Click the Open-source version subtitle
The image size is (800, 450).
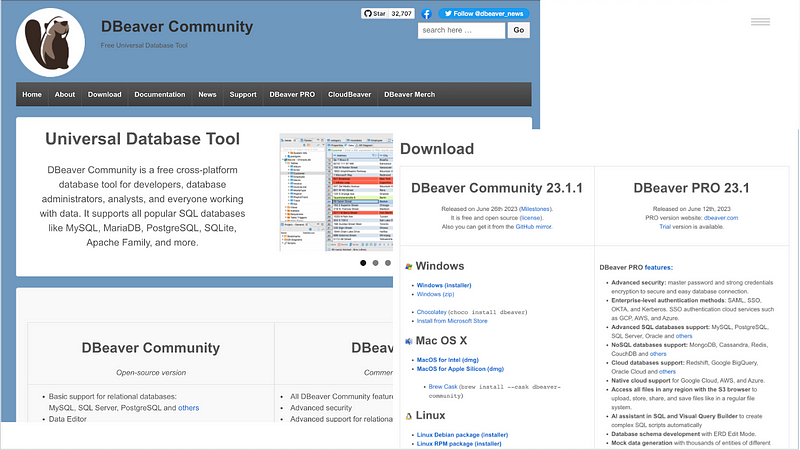tap(151, 372)
